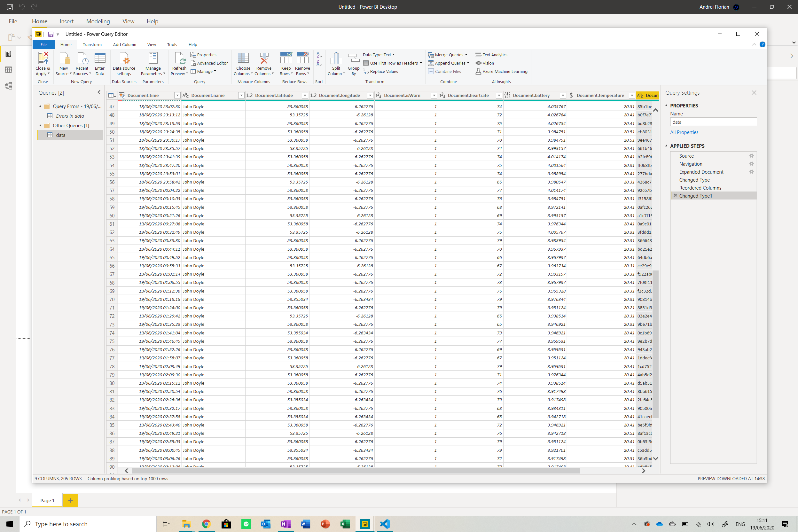Open the Advanced Editor
The width and height of the screenshot is (798, 532).
click(x=209, y=63)
